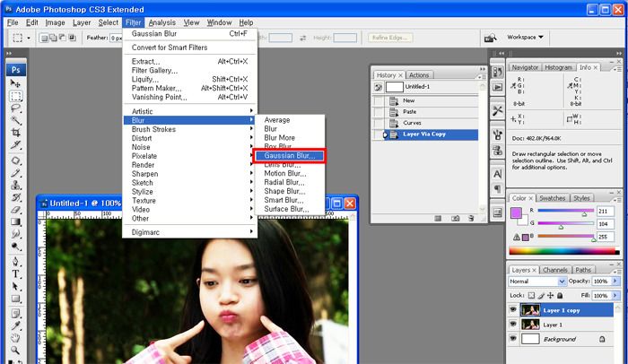Screen dimensions: 628x364
Task: Select the Pen tool
Action: (x=15, y=262)
